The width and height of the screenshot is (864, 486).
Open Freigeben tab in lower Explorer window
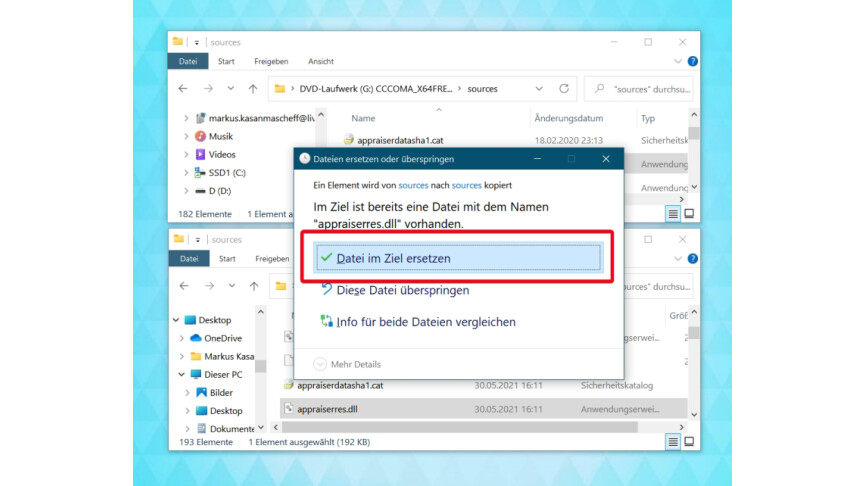point(272,258)
